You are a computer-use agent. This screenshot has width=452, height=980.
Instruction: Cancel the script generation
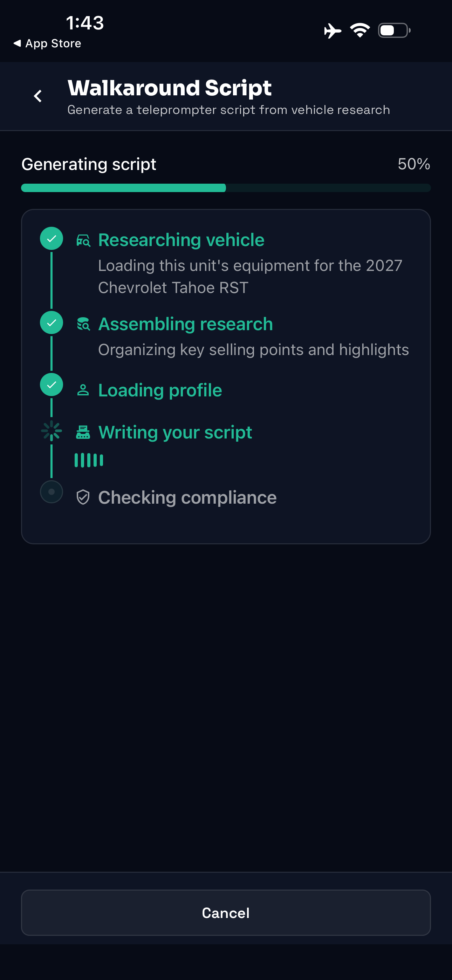click(x=226, y=913)
